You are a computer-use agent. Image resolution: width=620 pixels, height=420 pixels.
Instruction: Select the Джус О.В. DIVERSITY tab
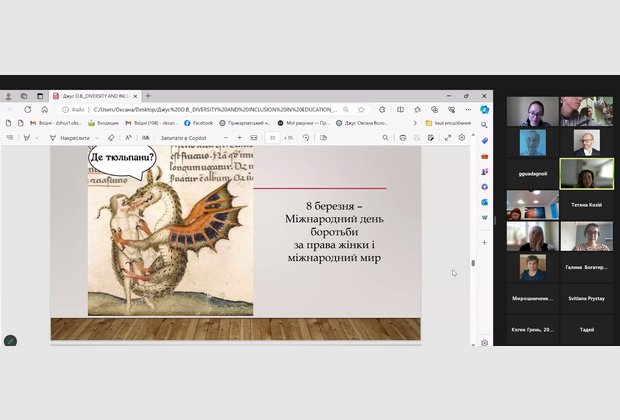[x=95, y=96]
